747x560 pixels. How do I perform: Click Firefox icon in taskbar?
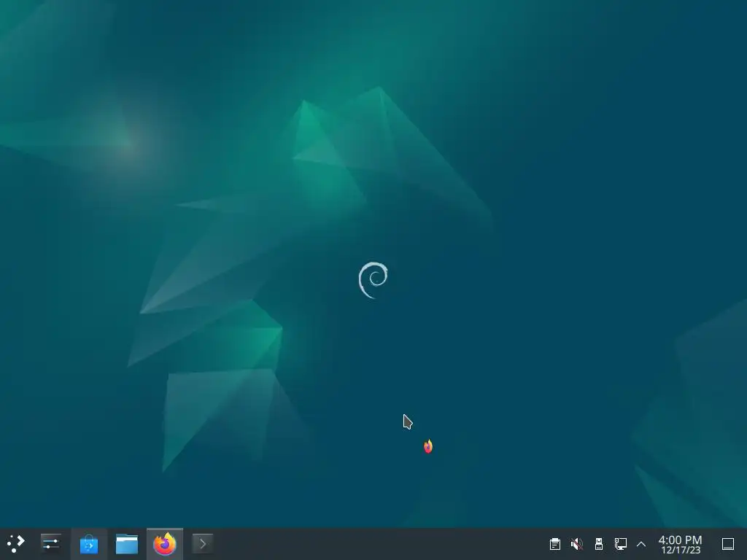(x=165, y=543)
